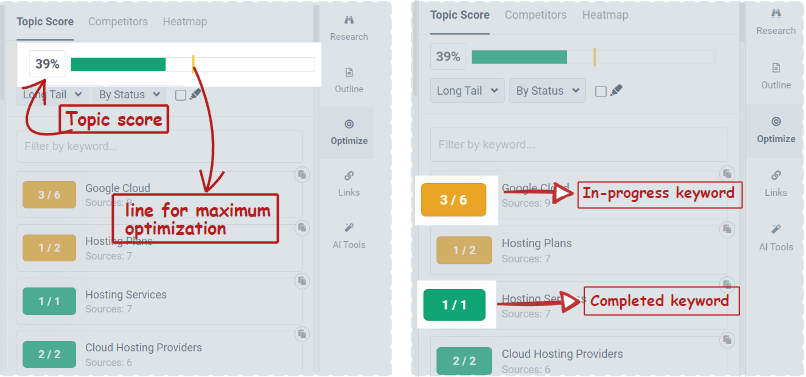The width and height of the screenshot is (806, 377).
Task: Click the highlighter icon in the left panel
Action: (195, 95)
